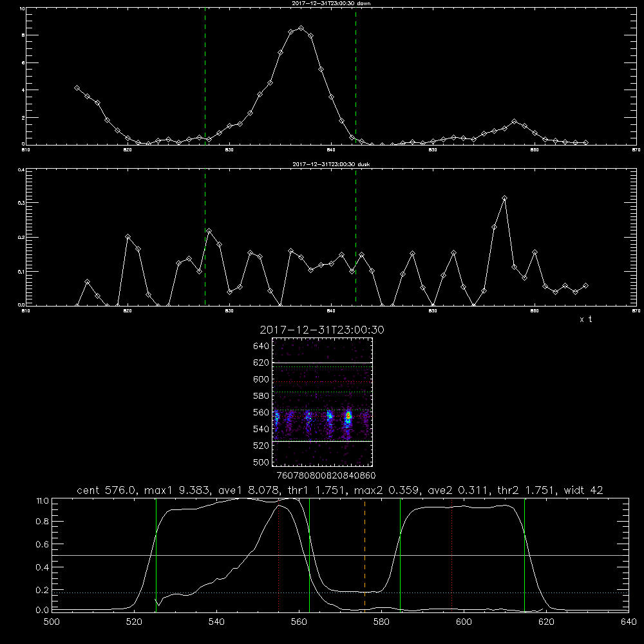Click the '520' y-axis label beside spectrogram
644x644 pixels.
click(x=261, y=446)
